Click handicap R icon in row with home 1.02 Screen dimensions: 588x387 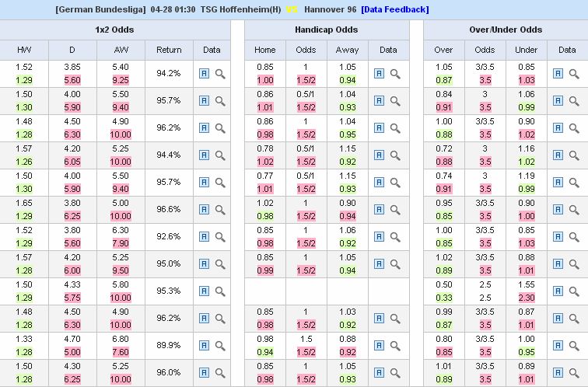pyautogui.click(x=379, y=210)
